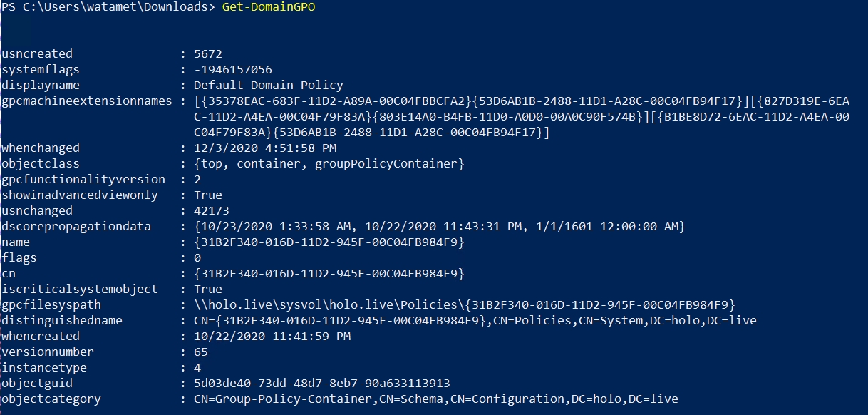Click the GUID value in the name row
This screenshot has width=868, height=415.
[x=329, y=242]
